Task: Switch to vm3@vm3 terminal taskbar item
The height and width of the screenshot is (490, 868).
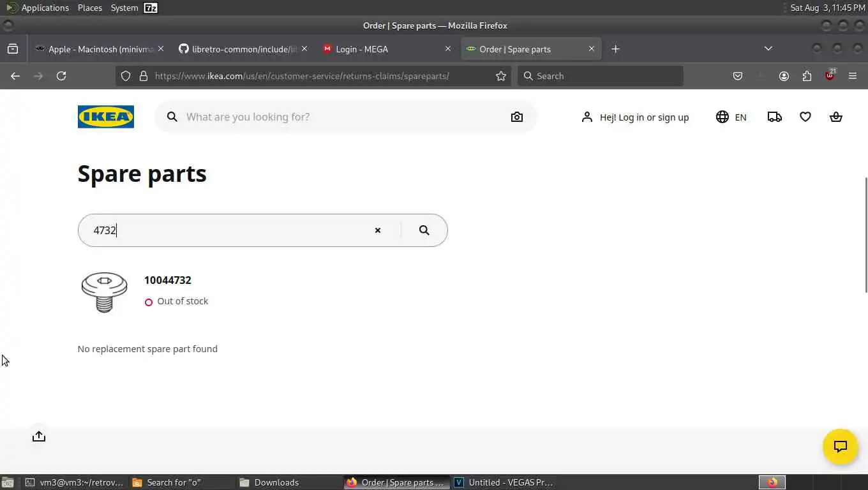Action: click(75, 482)
